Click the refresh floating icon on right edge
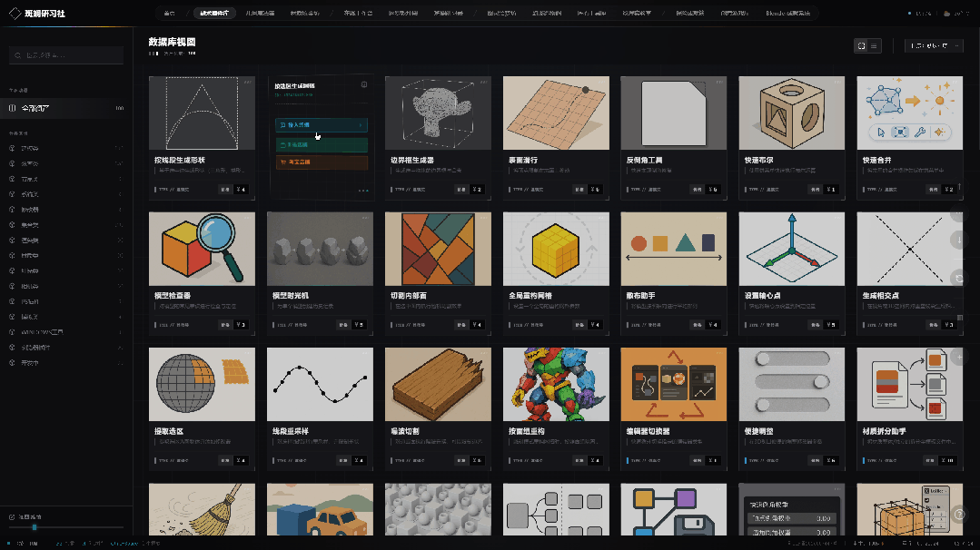This screenshot has height=550, width=980. click(x=959, y=279)
